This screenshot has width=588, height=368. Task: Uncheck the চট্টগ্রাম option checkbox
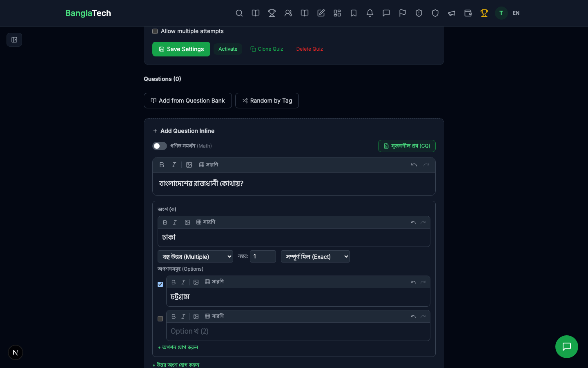(x=160, y=285)
